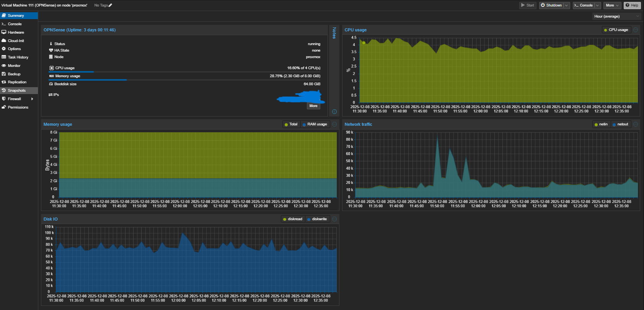644x310 pixels.
Task: Toggle the diskwrite series legend
Action: (x=317, y=219)
